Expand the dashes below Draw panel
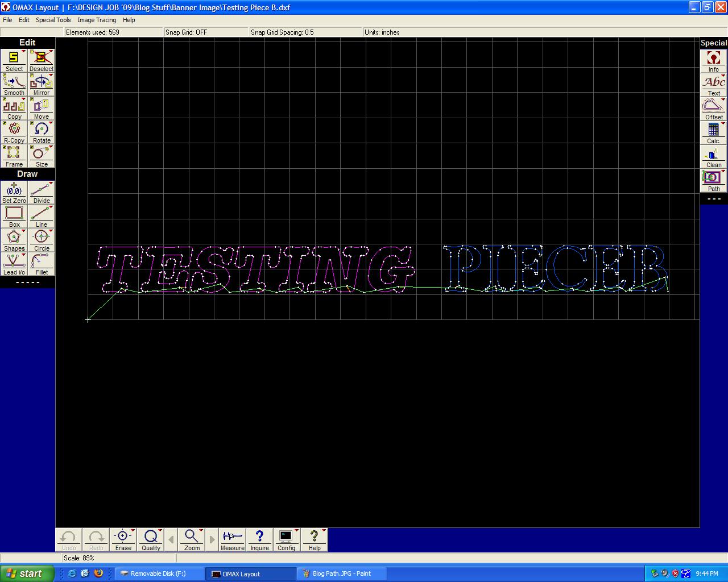The image size is (728, 582). pyautogui.click(x=27, y=282)
